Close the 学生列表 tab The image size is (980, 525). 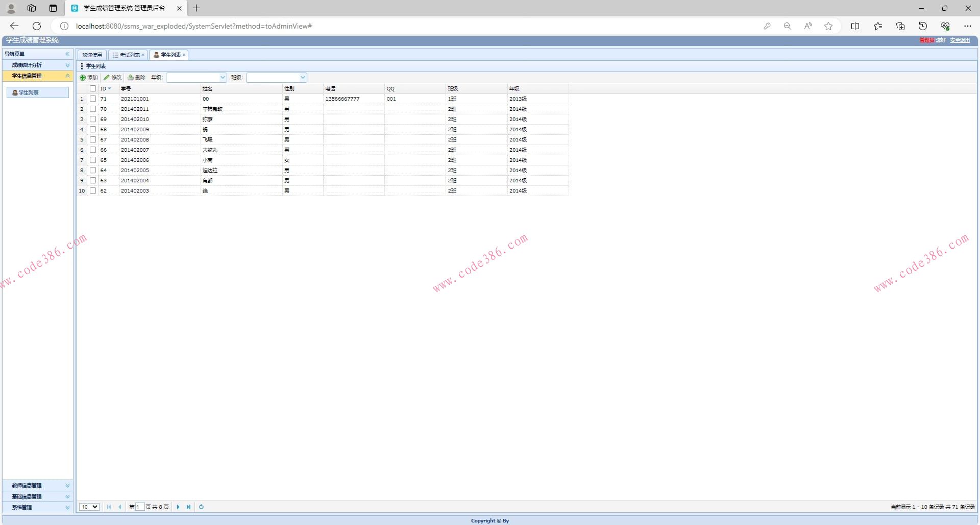point(184,55)
